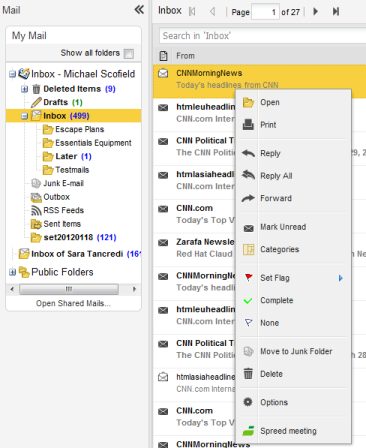Click the From column header

185,56
